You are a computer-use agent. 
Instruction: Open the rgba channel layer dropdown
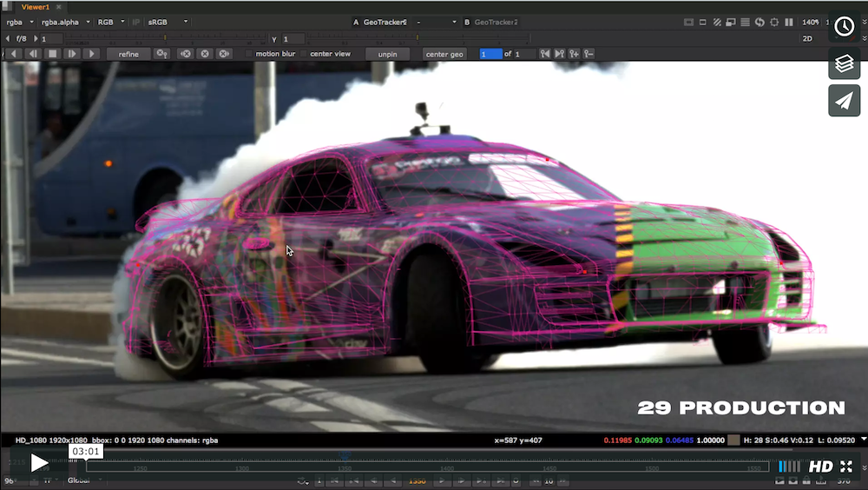(20, 22)
